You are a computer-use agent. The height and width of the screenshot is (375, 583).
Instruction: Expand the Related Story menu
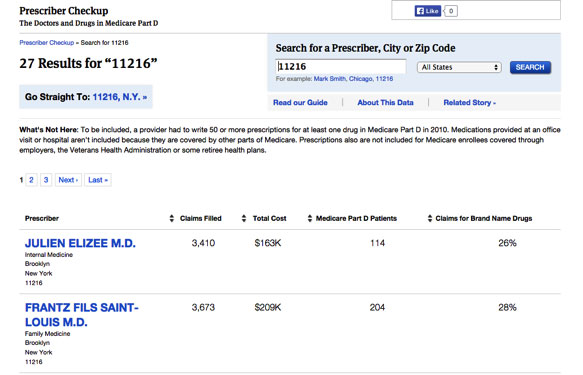470,103
